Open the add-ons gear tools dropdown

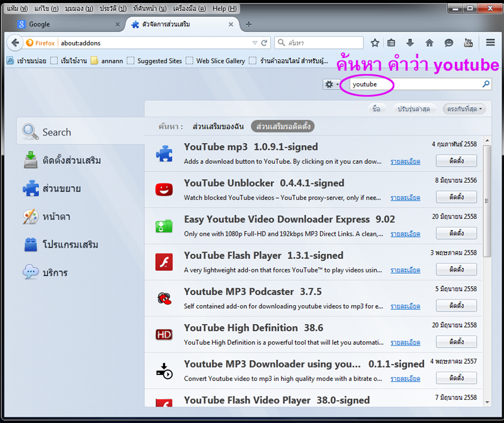(x=331, y=84)
